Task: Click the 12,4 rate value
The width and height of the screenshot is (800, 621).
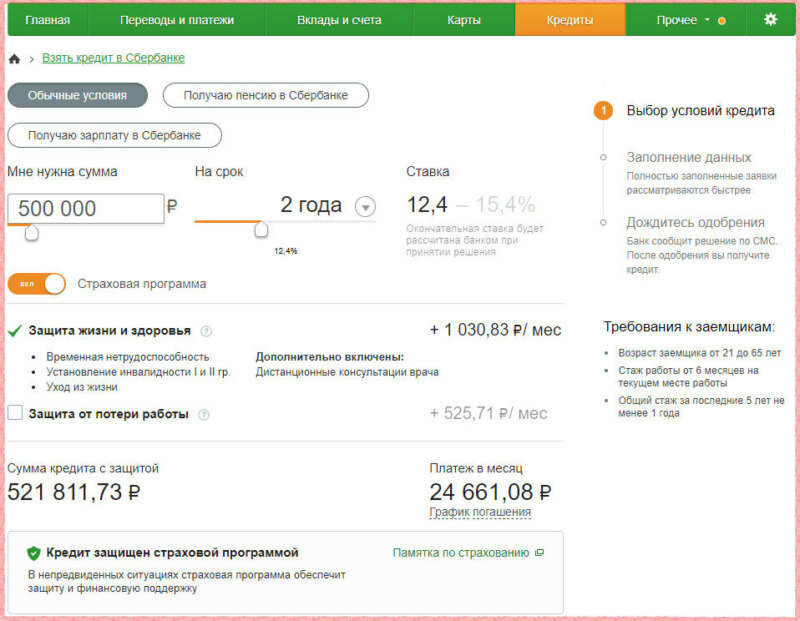Action: click(x=427, y=205)
